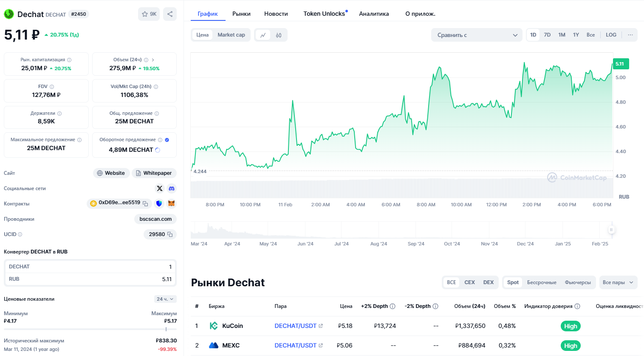Open info icon for Рын. капитализация
This screenshot has height=356, width=644.
click(69, 60)
